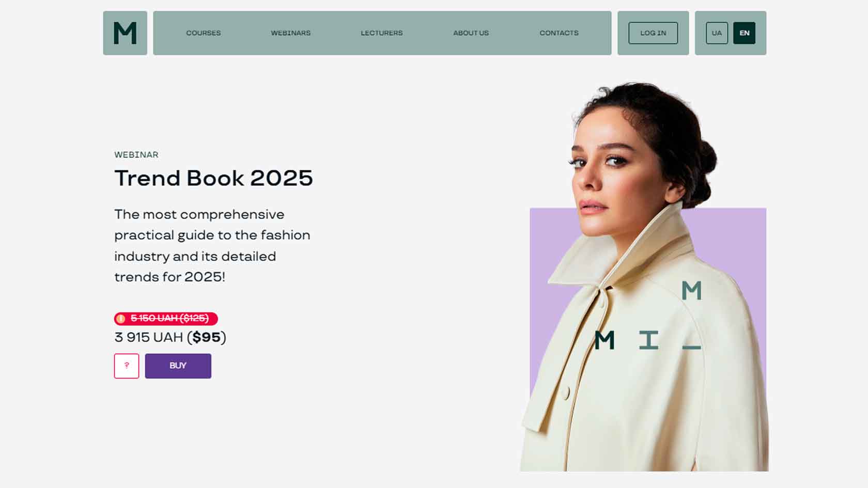Switch language to UA

717,33
